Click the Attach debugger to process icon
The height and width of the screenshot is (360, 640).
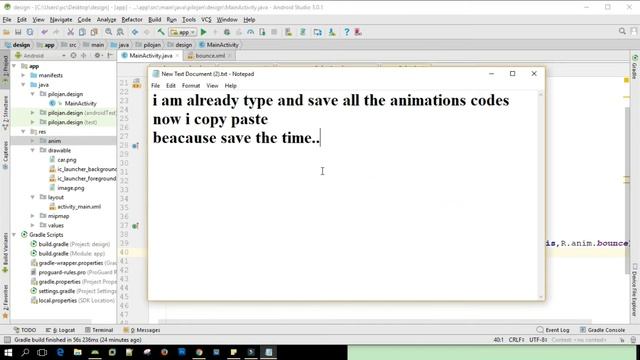[262, 32]
